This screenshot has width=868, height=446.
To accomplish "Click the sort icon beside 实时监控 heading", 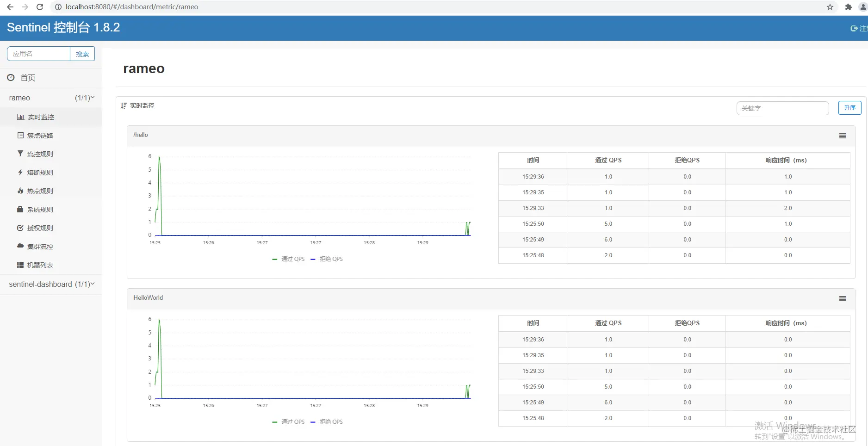I will point(124,105).
